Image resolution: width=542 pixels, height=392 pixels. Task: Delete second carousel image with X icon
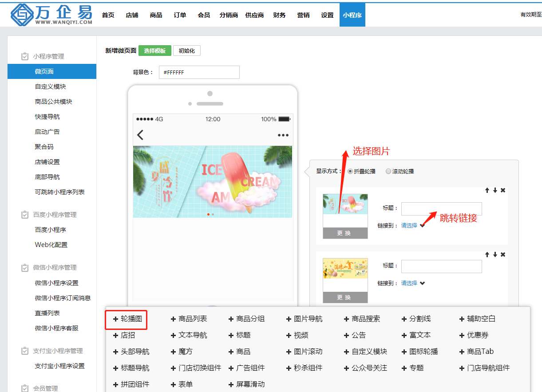(x=503, y=255)
